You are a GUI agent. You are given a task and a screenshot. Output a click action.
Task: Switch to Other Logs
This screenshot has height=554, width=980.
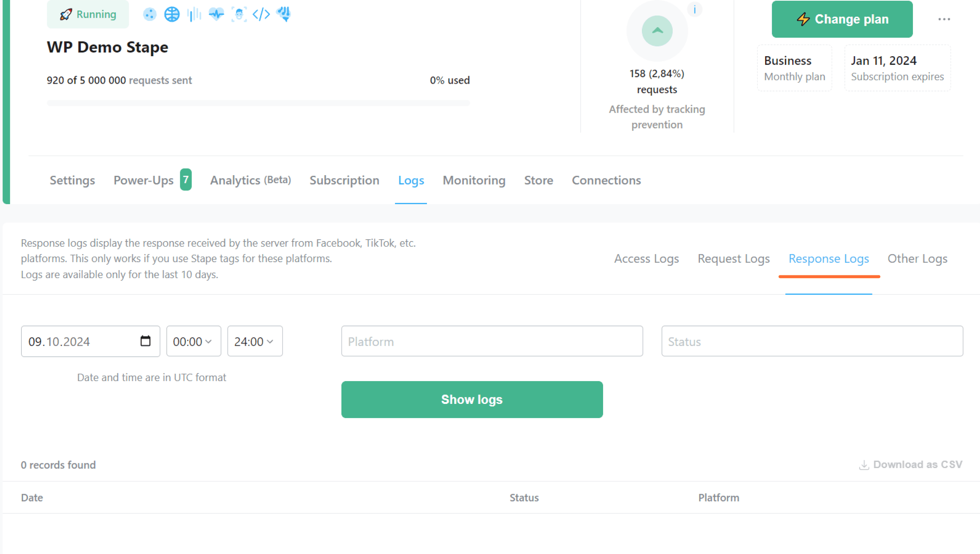pos(917,259)
